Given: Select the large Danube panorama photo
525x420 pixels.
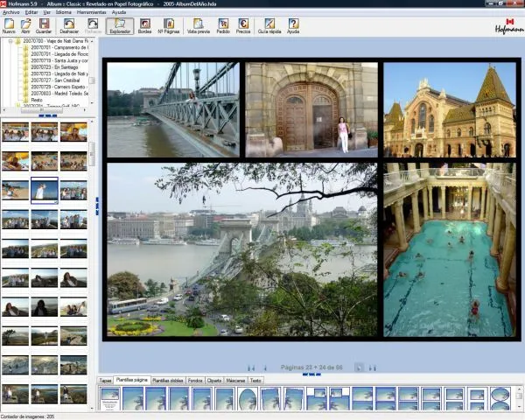Looking at the screenshot, I should click(x=242, y=249).
